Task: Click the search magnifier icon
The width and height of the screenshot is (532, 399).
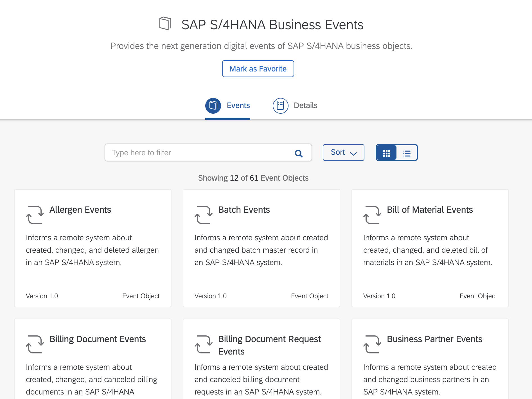Action: (299, 153)
